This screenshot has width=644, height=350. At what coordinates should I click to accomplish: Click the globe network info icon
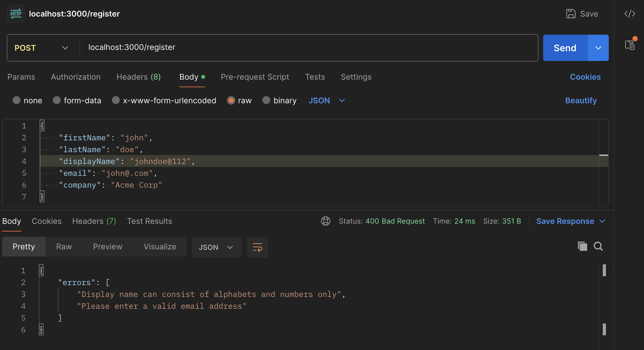325,221
